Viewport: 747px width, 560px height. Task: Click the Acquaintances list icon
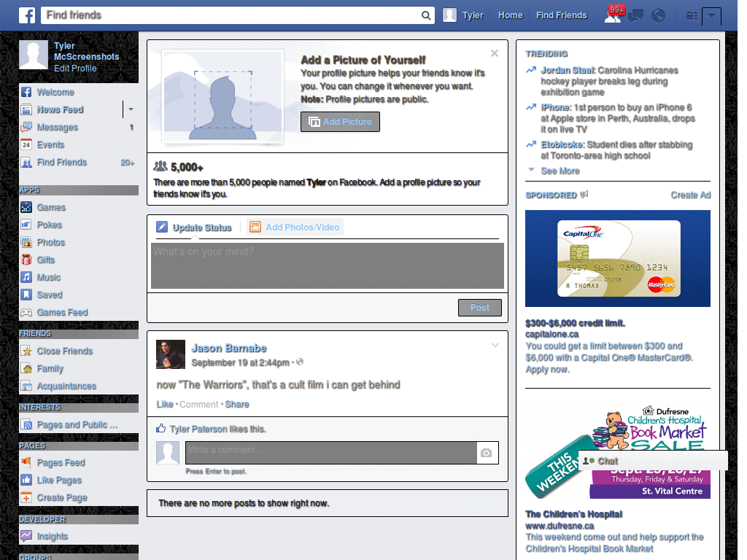(x=26, y=386)
